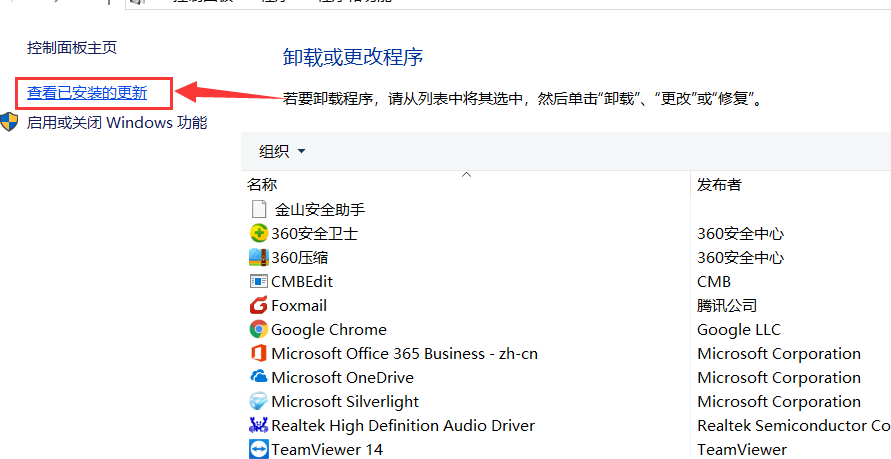Select the 360压缩 program name

pyautogui.click(x=299, y=257)
